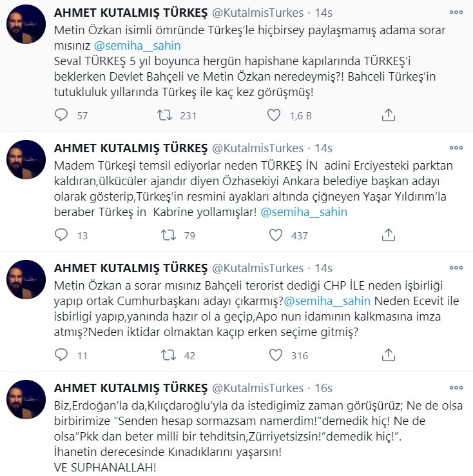Retweet the tweet with 231 retweets
The height and width of the screenshot is (476, 473).
(x=165, y=115)
